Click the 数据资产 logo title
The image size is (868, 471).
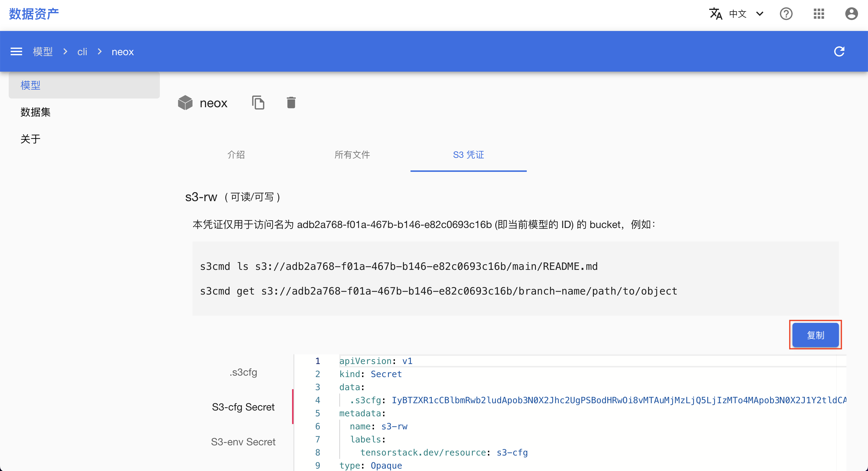pos(34,14)
